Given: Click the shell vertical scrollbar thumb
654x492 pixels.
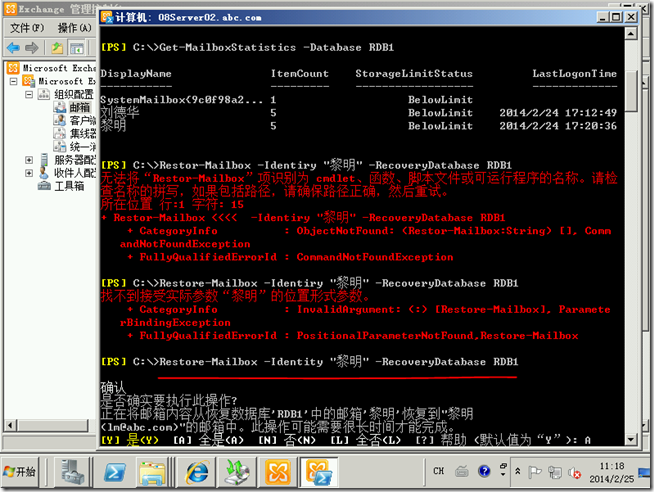Looking at the screenshot, I should pos(631,91).
